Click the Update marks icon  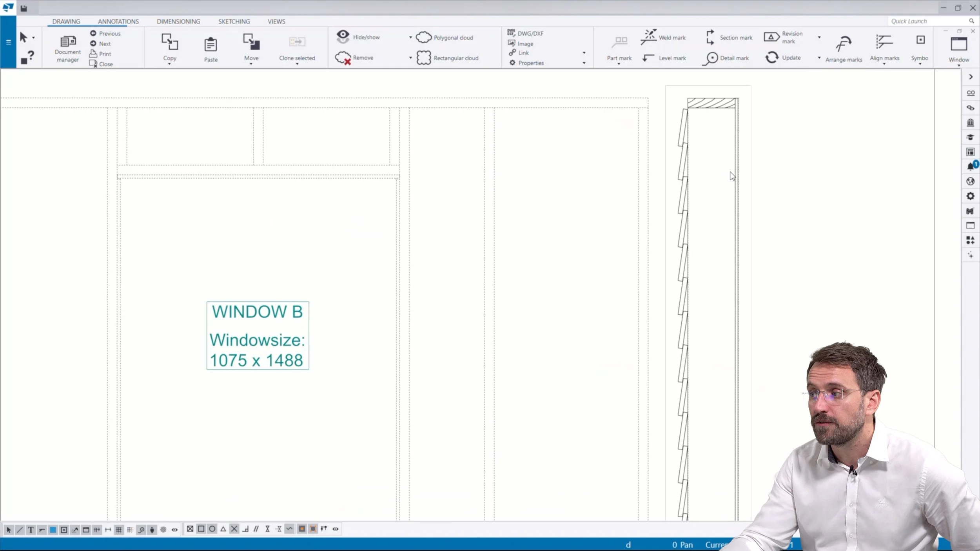point(772,58)
